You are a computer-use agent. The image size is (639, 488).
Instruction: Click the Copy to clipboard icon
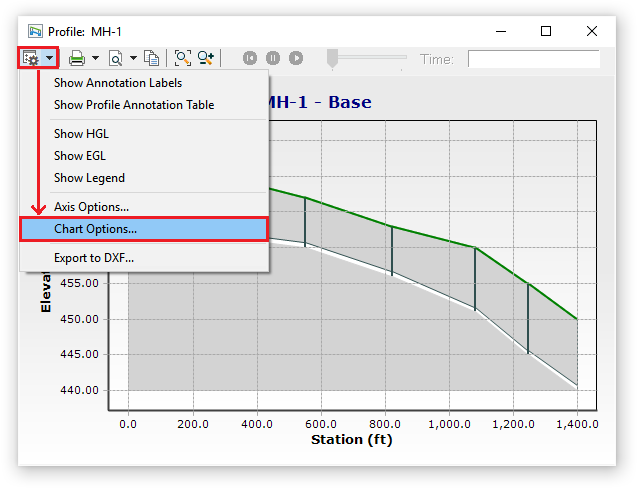(151, 59)
